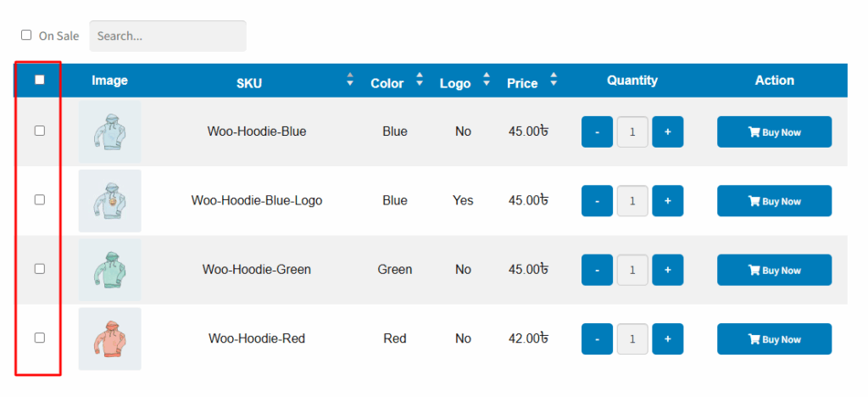Image resolution: width=868 pixels, height=397 pixels.
Task: View the red hoodie thumbnail
Action: 109,338
